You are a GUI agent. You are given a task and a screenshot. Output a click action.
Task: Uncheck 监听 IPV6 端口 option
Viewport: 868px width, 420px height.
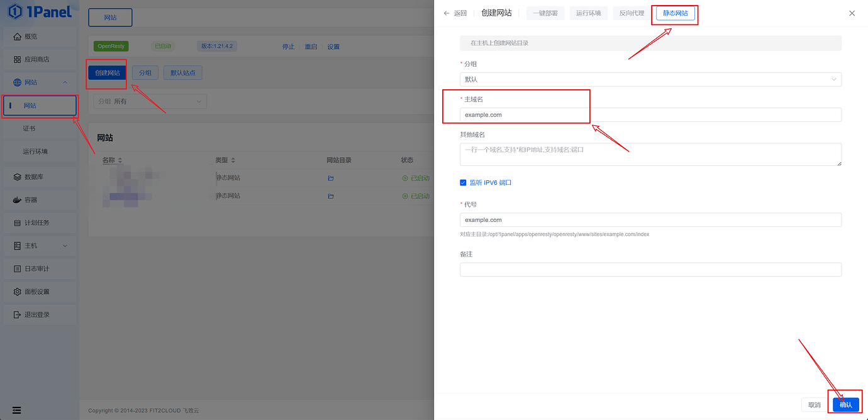tap(464, 182)
